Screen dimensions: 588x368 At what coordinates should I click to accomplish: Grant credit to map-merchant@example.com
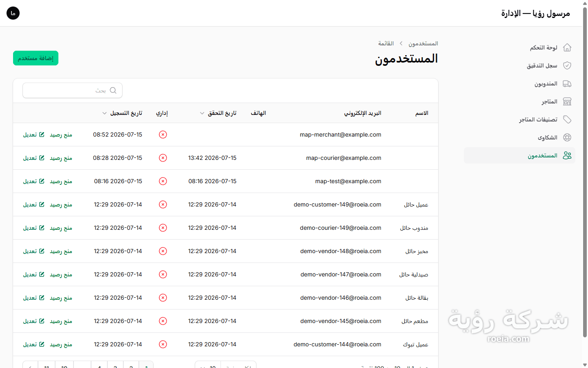(61, 135)
